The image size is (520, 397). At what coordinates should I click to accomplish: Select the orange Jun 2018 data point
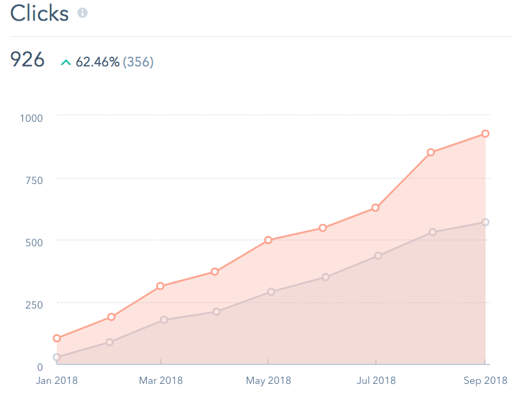(x=323, y=228)
